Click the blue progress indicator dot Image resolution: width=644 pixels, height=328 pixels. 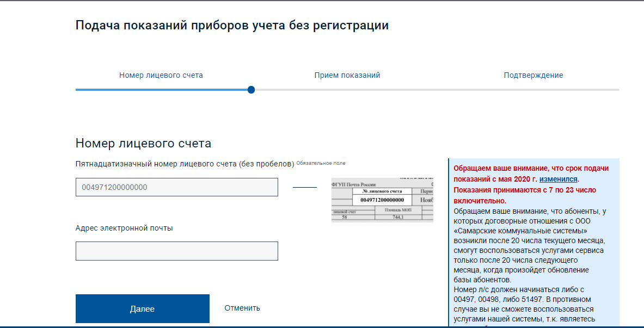click(x=252, y=90)
